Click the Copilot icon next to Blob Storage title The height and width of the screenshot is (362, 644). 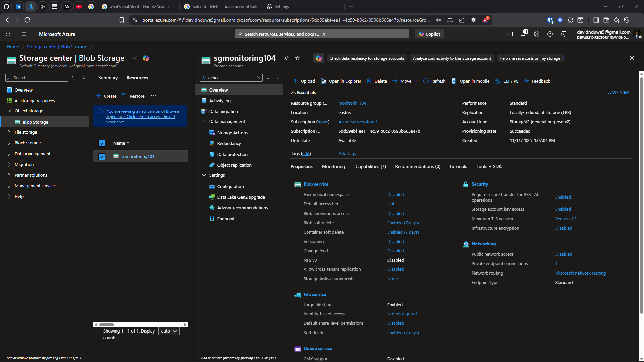pos(146,58)
